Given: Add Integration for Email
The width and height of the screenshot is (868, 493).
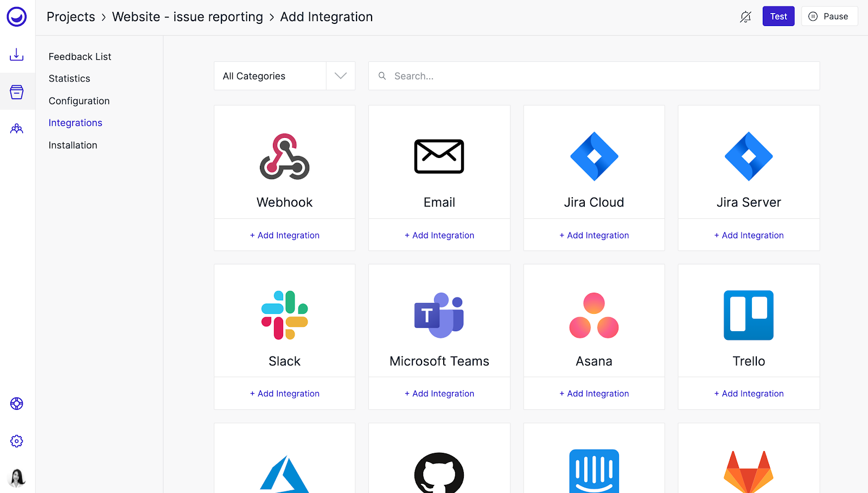Looking at the screenshot, I should [x=439, y=235].
